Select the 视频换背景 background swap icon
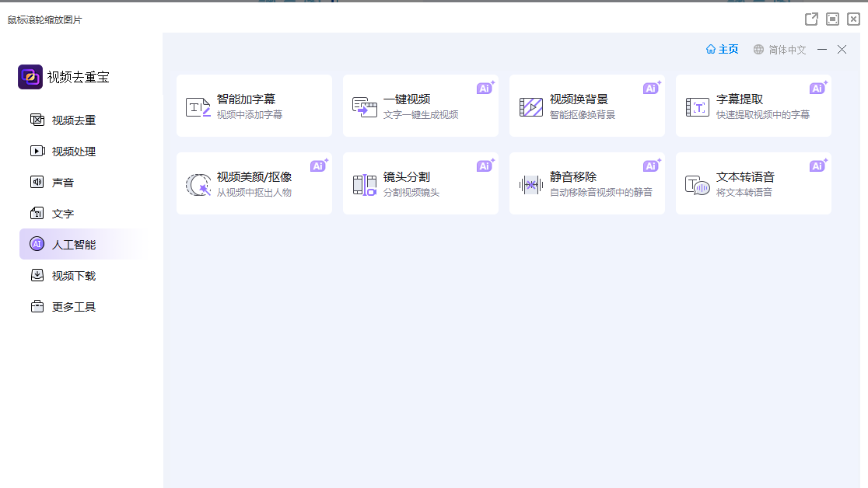 (x=530, y=107)
